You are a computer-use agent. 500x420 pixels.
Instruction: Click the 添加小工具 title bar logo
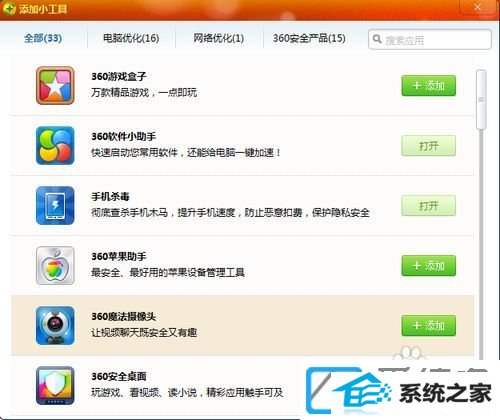(x=9, y=8)
